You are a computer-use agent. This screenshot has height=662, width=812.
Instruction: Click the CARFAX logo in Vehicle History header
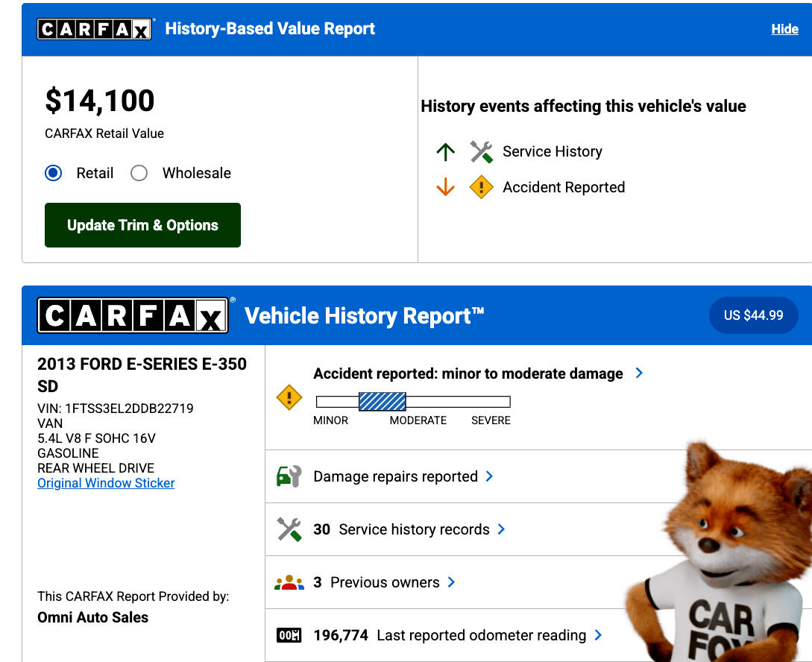[x=132, y=316]
